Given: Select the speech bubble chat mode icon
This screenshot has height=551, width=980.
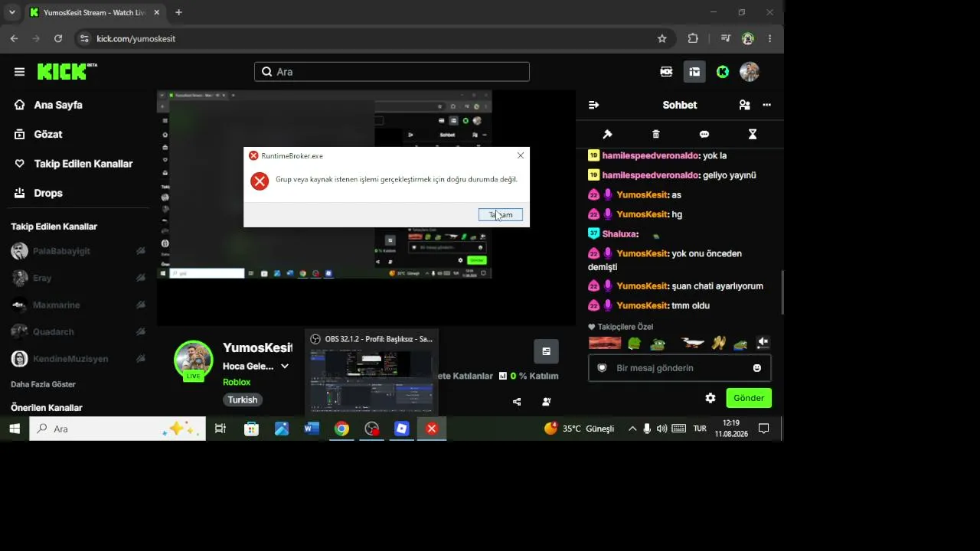Looking at the screenshot, I should [704, 134].
